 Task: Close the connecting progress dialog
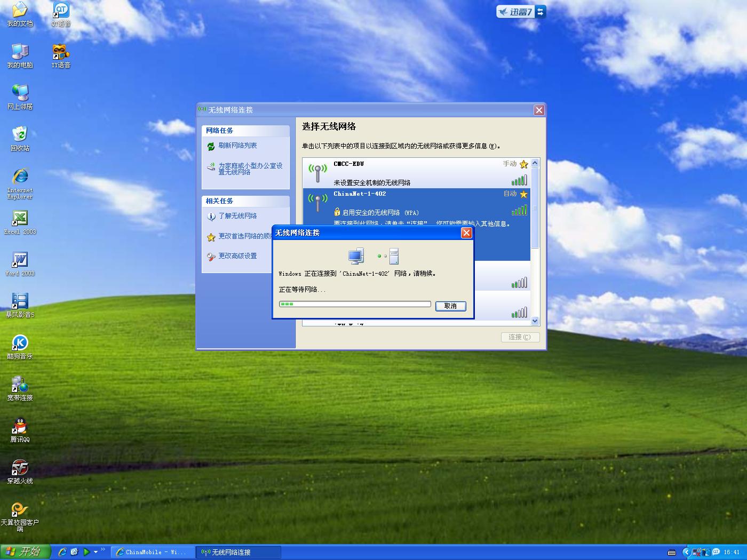click(x=466, y=233)
